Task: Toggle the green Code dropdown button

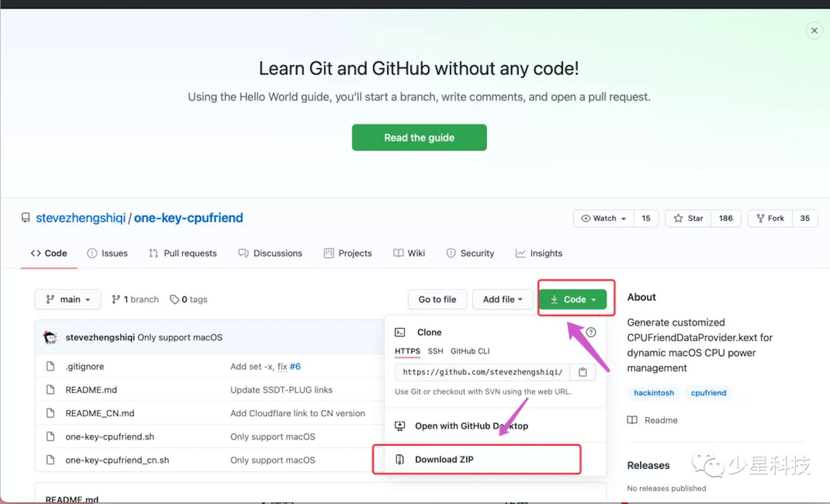Action: pos(573,299)
